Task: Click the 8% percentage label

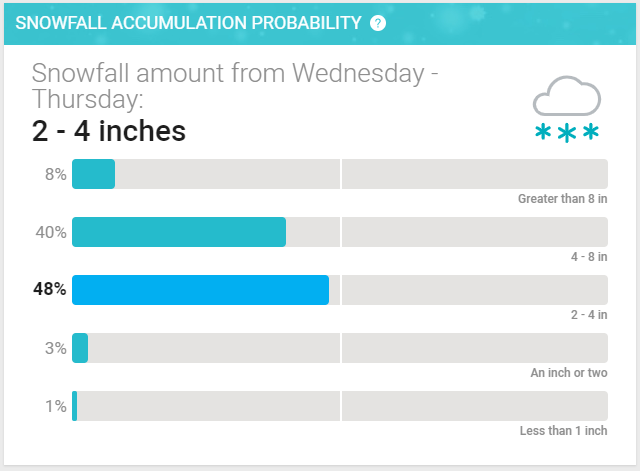Action: tap(55, 174)
